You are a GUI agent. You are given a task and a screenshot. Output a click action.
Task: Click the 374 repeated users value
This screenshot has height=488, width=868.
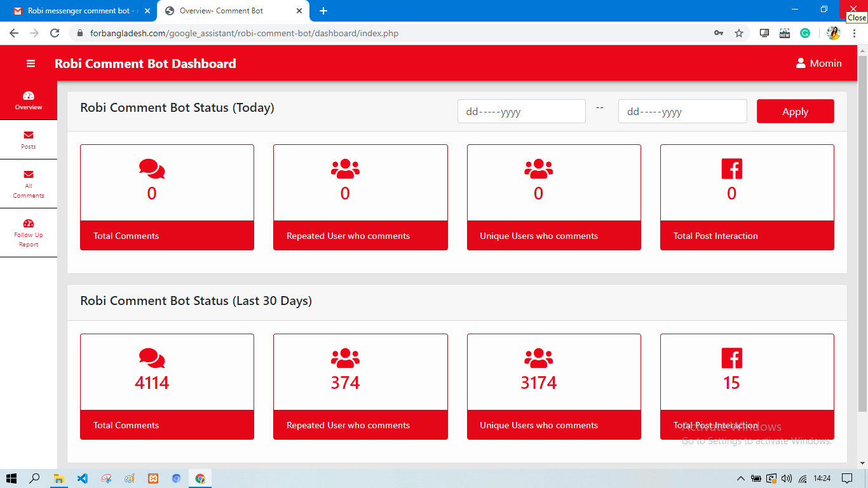click(345, 383)
